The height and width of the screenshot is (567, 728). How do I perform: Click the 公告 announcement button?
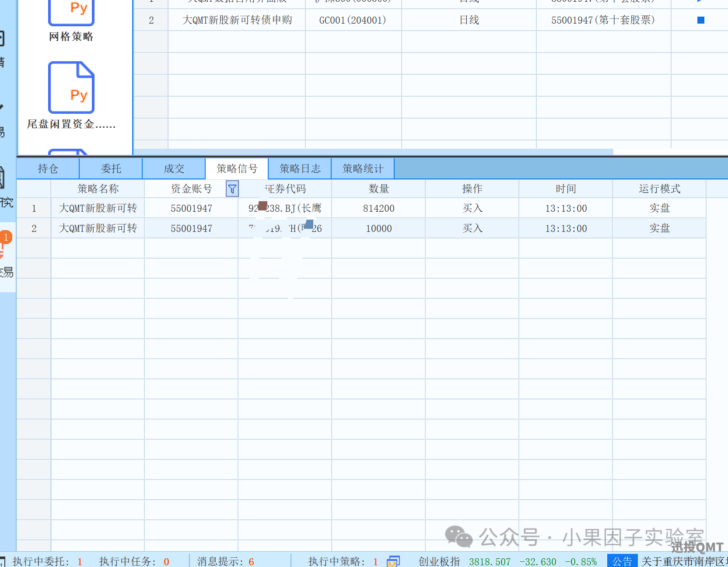[x=622, y=561]
